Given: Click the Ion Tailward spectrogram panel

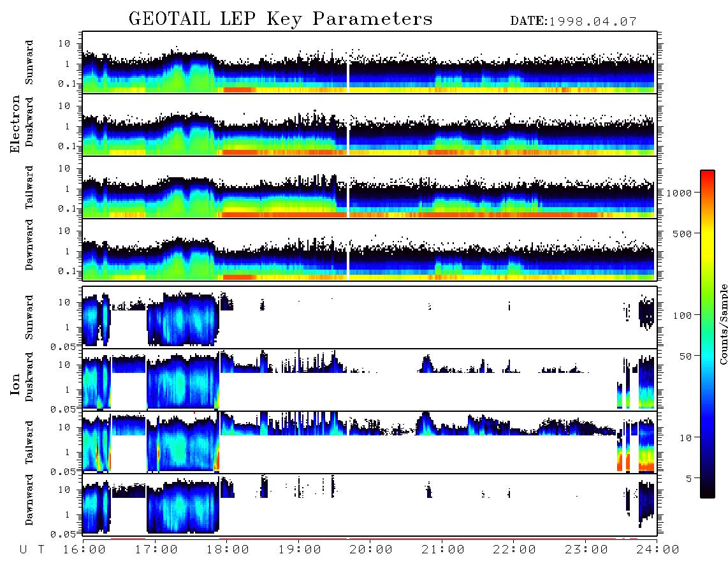Looking at the screenshot, I should coord(370,442).
